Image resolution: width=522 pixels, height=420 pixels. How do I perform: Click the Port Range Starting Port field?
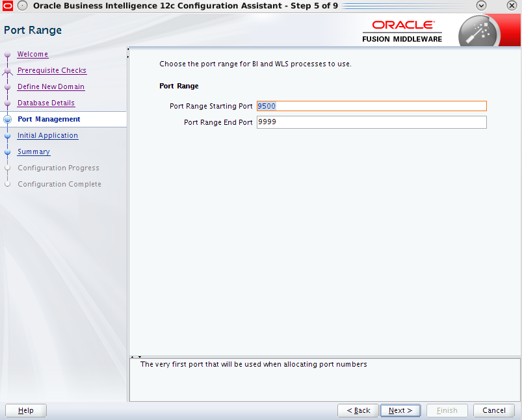[x=372, y=106]
